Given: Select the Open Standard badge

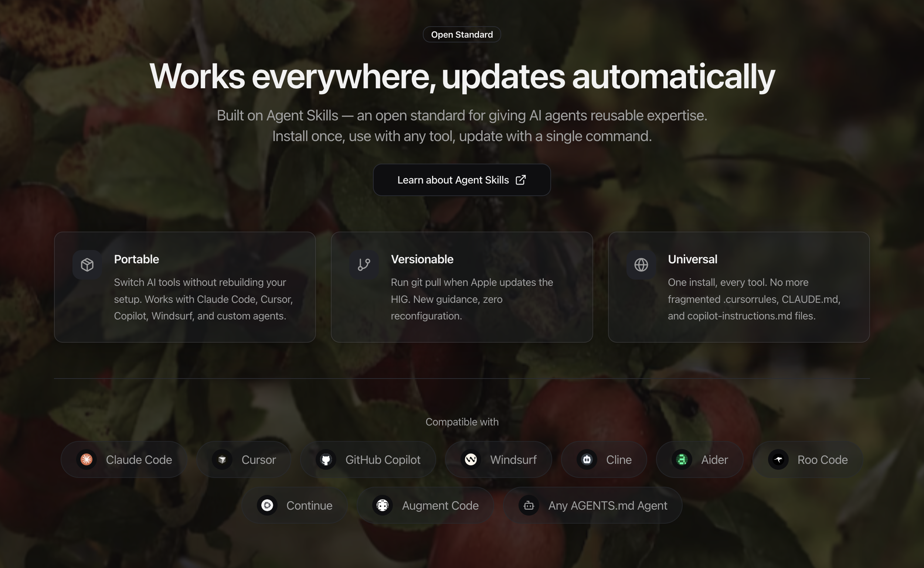Looking at the screenshot, I should pyautogui.click(x=462, y=35).
